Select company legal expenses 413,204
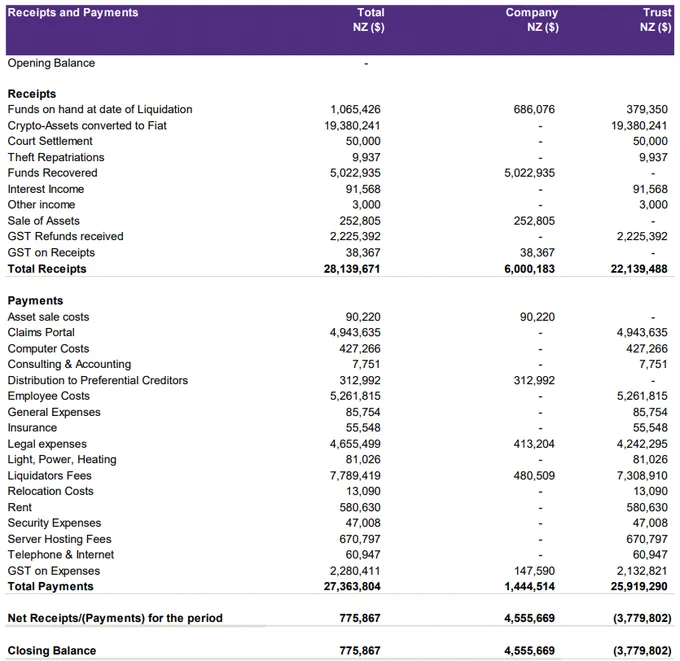The height and width of the screenshot is (661, 680). point(534,444)
